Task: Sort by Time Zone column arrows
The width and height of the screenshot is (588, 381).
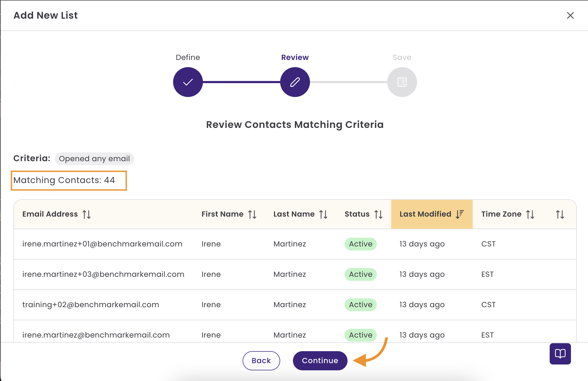Action: pyautogui.click(x=530, y=214)
